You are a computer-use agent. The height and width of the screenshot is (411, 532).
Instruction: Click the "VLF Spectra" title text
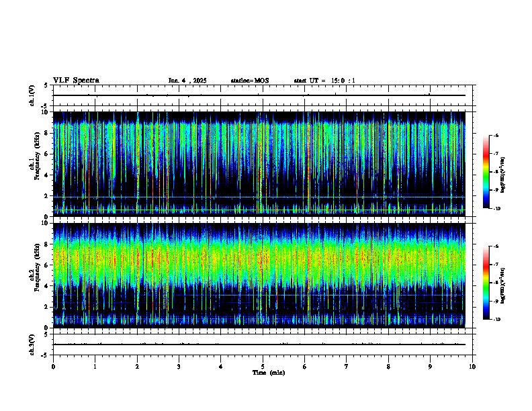[76, 81]
